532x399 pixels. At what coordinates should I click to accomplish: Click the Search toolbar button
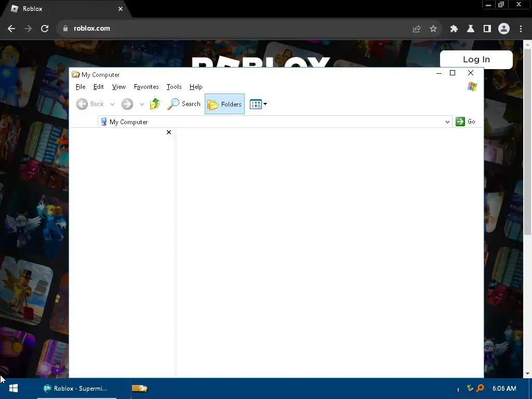click(x=183, y=104)
